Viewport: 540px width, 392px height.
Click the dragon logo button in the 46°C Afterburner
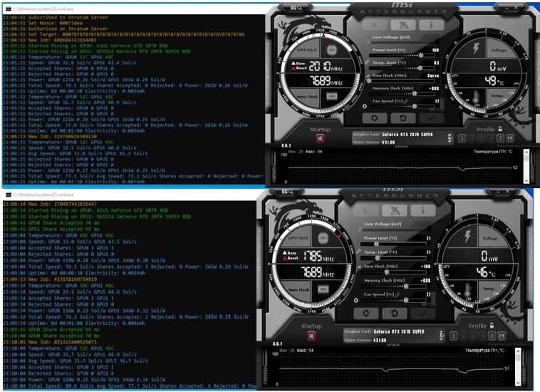[x=395, y=210]
